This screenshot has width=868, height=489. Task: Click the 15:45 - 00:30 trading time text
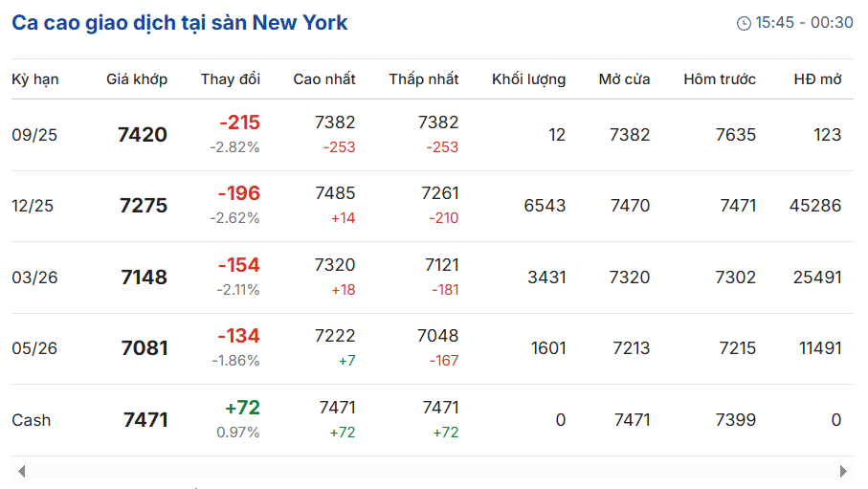[804, 23]
